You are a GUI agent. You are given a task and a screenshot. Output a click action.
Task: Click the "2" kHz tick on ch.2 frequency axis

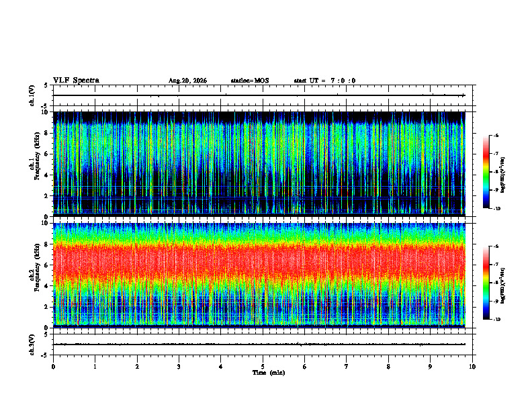[x=47, y=307]
